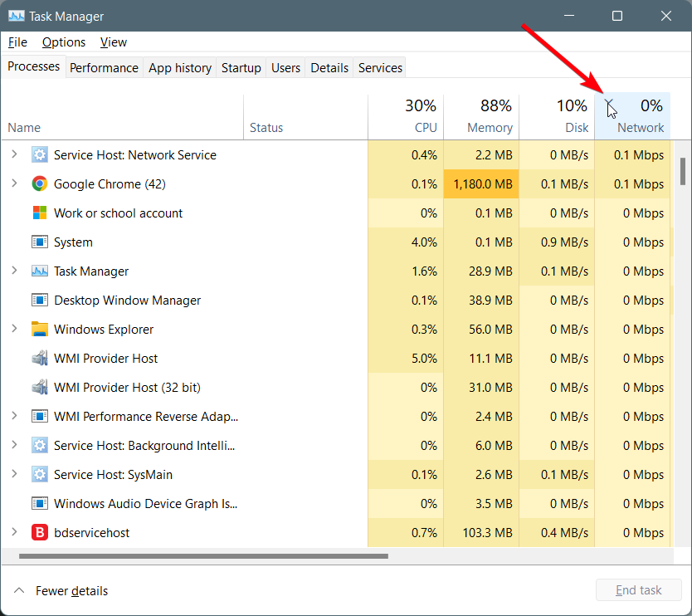
Task: Click bdservicehost's 103.3 MB memory value
Action: (x=487, y=532)
